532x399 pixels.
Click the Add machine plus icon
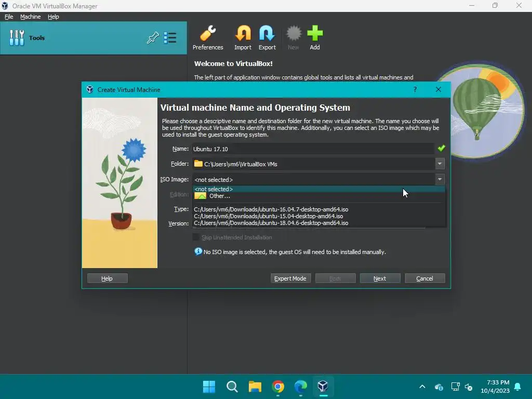315,37
